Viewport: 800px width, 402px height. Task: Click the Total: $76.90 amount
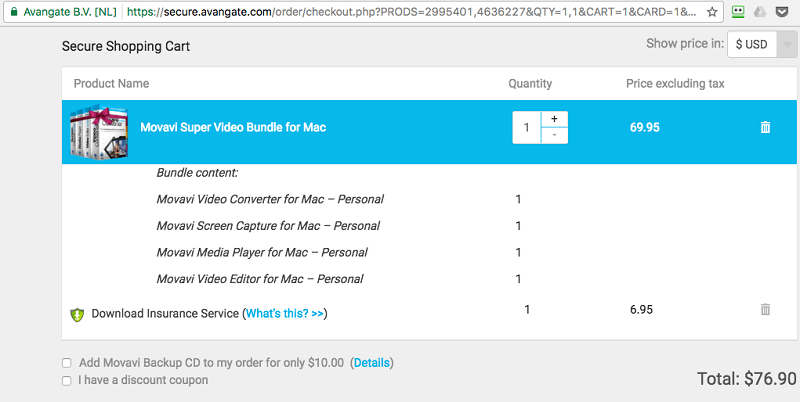747,379
